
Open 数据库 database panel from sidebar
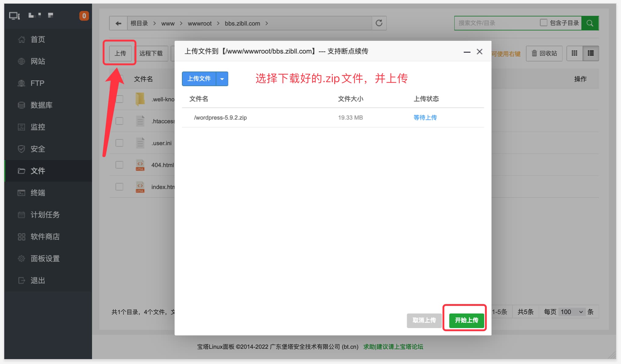click(x=41, y=105)
